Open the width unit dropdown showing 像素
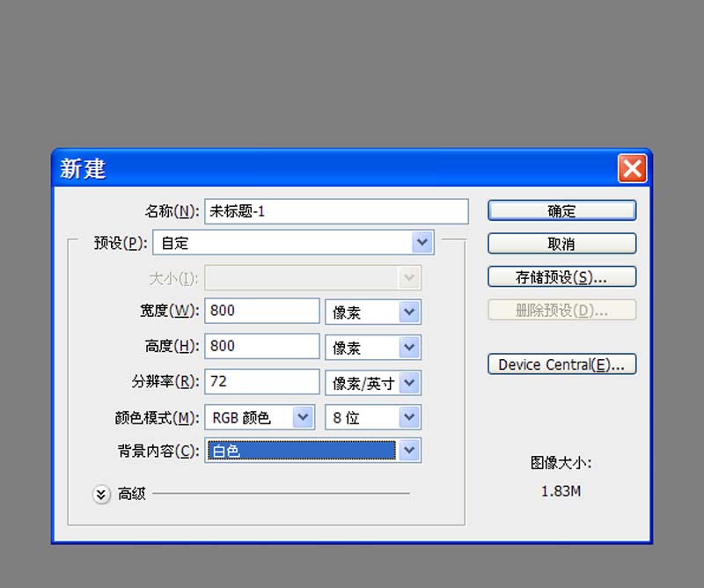This screenshot has width=704, height=588. coord(408,312)
